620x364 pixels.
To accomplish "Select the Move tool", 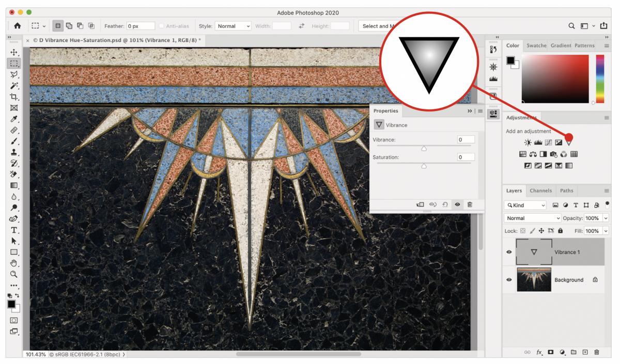I will (x=14, y=53).
